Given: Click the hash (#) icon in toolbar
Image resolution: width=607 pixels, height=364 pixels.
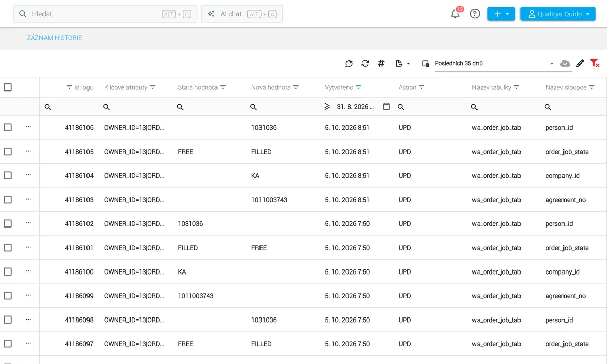Looking at the screenshot, I should pyautogui.click(x=381, y=63).
